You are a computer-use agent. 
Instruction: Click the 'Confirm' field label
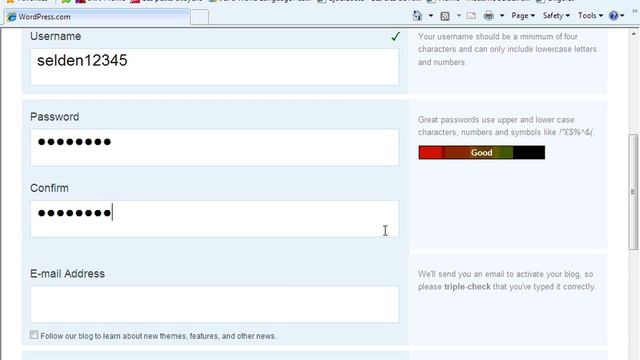49,188
